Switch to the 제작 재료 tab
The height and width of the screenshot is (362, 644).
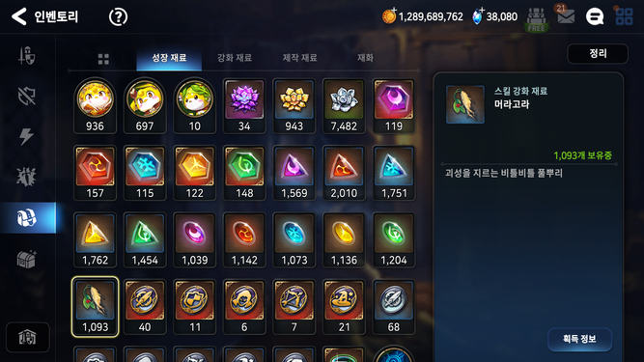click(300, 58)
